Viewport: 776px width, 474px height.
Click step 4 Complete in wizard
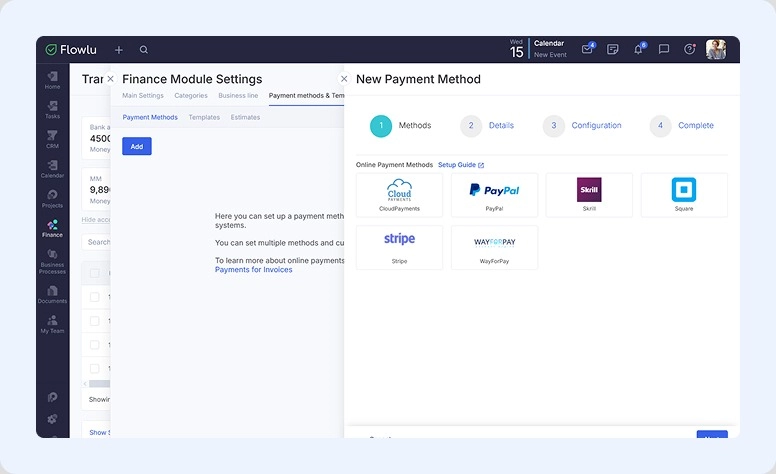681,126
